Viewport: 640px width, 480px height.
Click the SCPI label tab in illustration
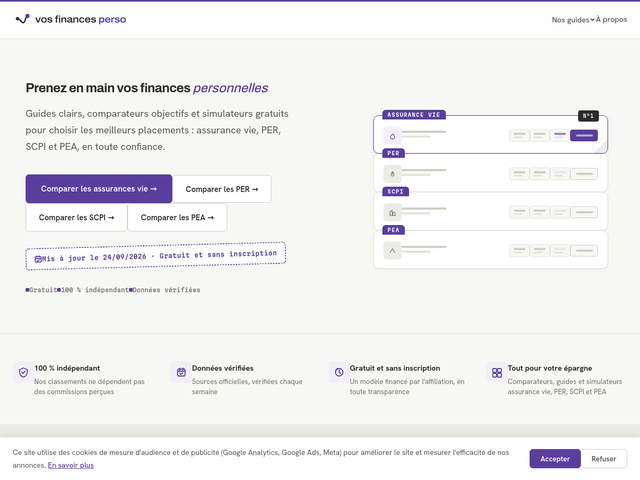tap(395, 191)
